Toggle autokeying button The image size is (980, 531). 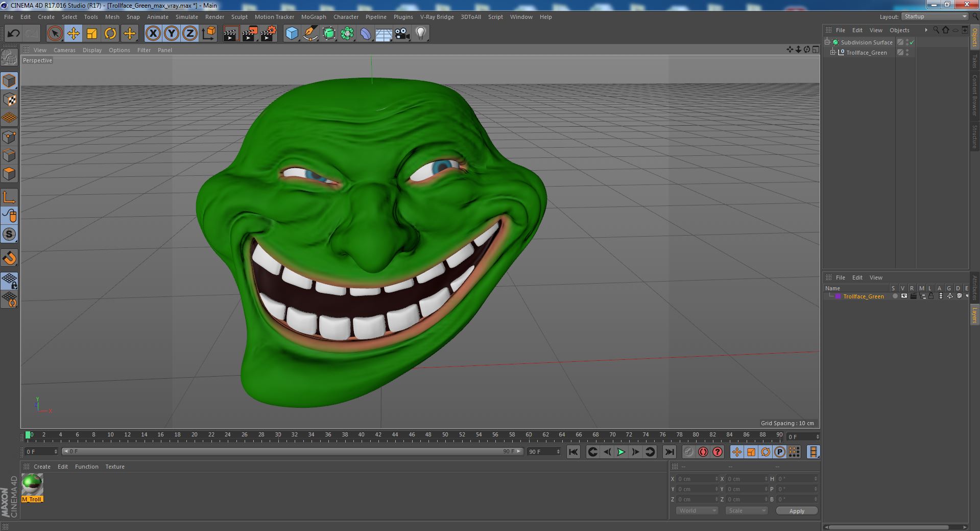(703, 452)
